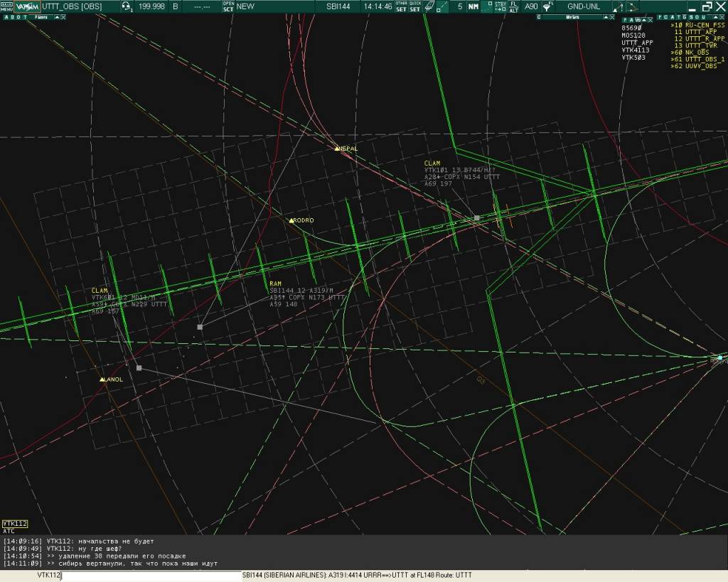
Task: Click the LANOL waypoint triangle
Action: tap(102, 379)
